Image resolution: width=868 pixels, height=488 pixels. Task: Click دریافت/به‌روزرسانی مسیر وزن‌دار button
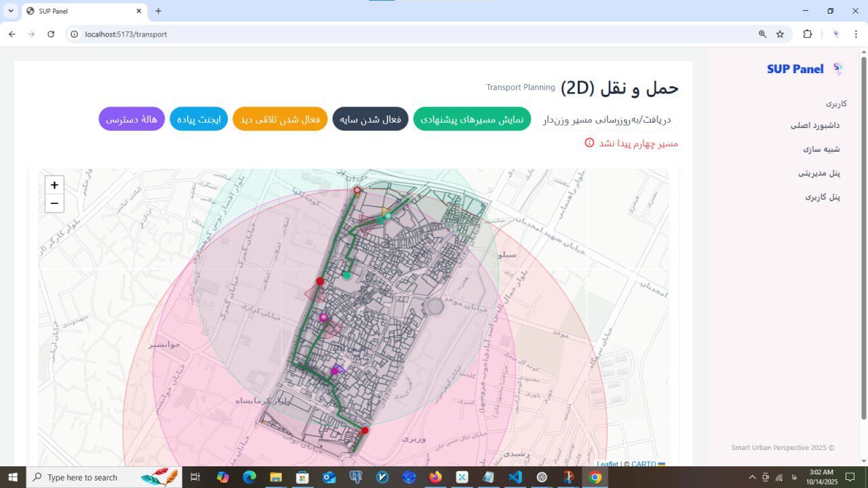pos(607,119)
